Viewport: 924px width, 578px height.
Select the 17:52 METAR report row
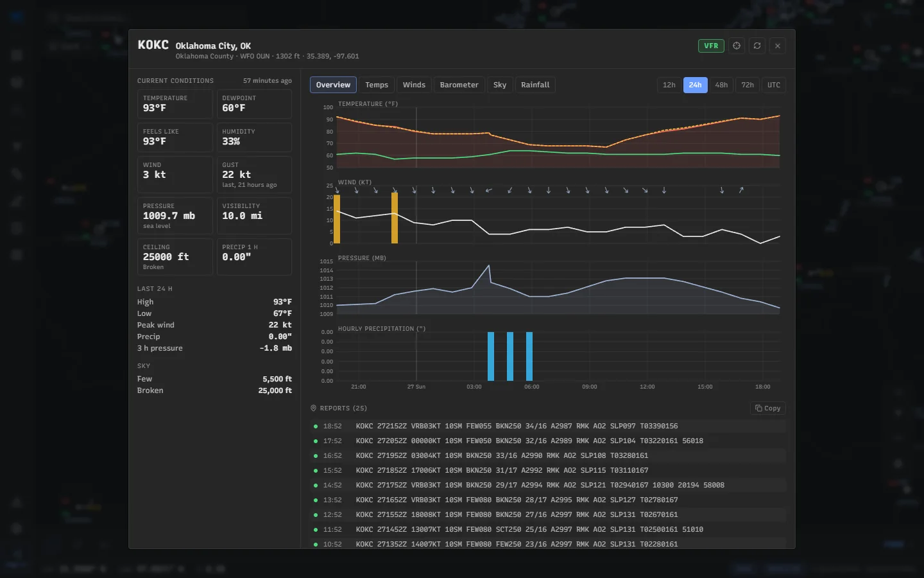548,441
